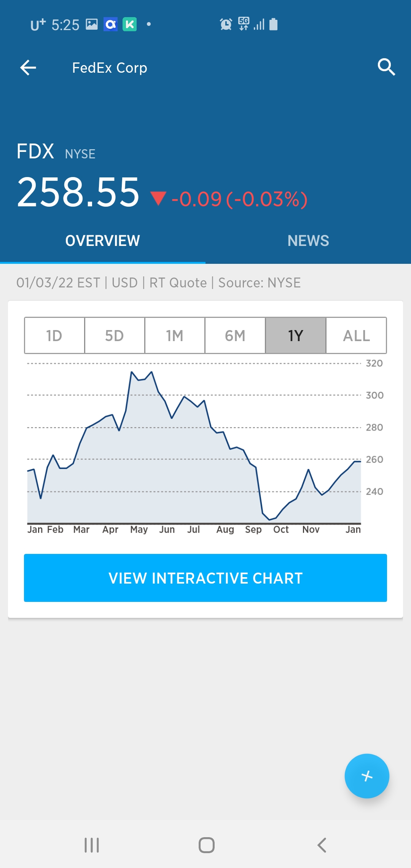Tap the 300 axis label
The image size is (411, 868).
click(375, 395)
